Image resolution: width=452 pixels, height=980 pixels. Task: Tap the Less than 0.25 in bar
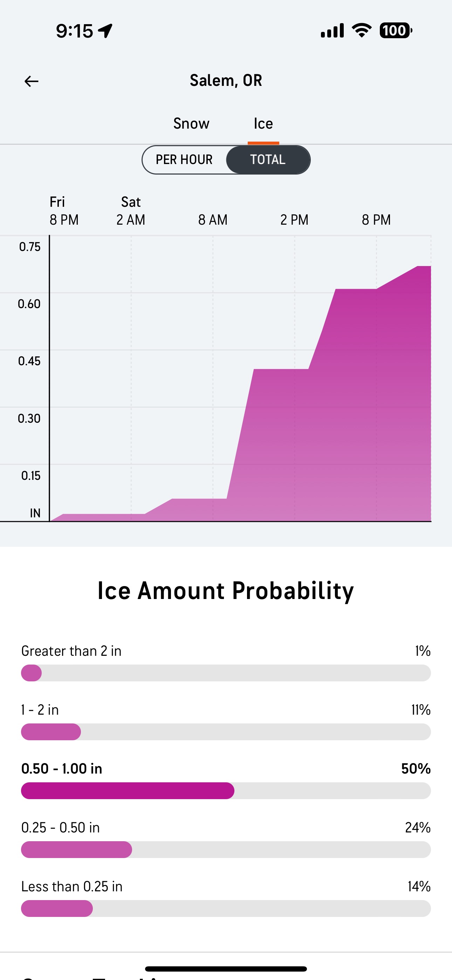[226, 908]
